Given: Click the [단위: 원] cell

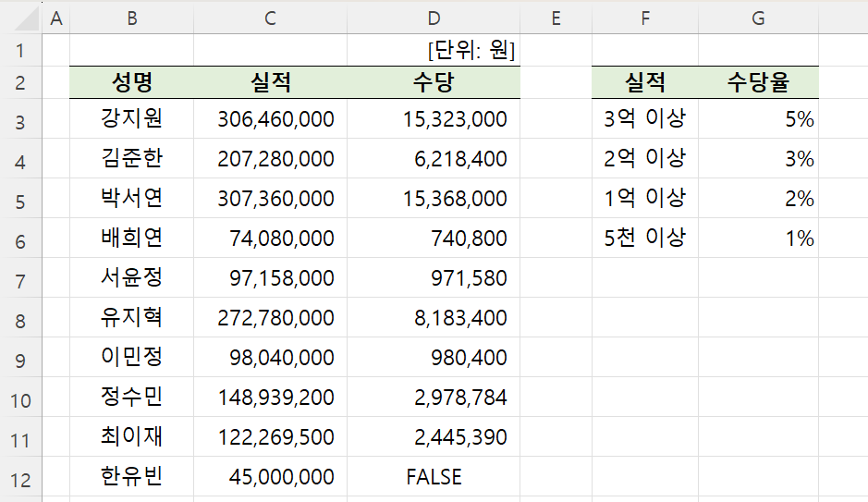Looking at the screenshot, I should [x=434, y=50].
